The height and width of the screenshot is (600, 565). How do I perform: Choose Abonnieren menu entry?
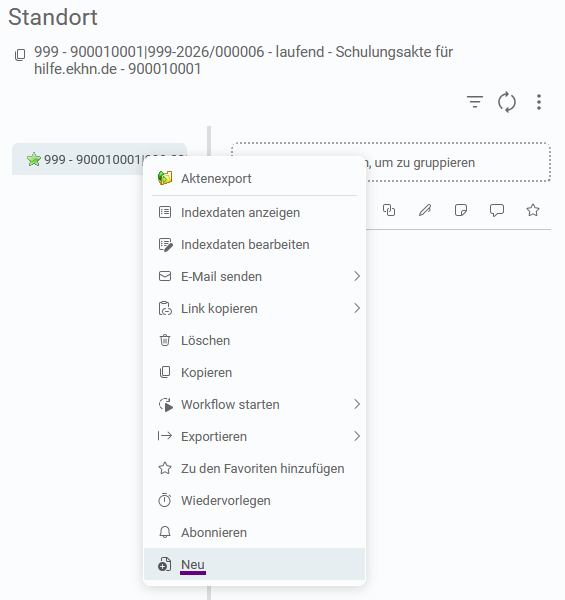point(254,532)
